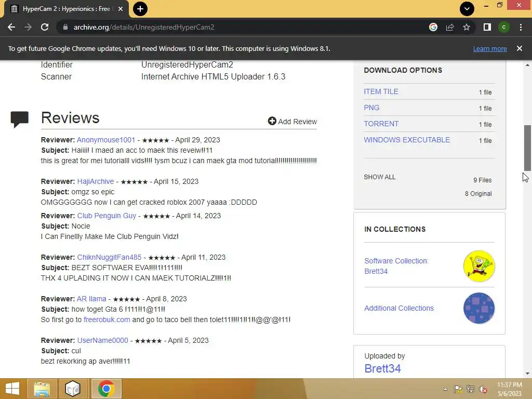Viewport: 532px width, 399px height.
Task: Click the lock icon in address bar
Action: click(x=65, y=27)
